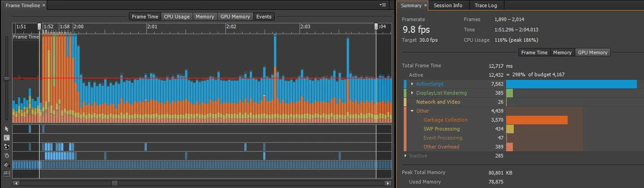Click the text events abc icon
The width and height of the screenshot is (644, 188).
pyautogui.click(x=7, y=173)
